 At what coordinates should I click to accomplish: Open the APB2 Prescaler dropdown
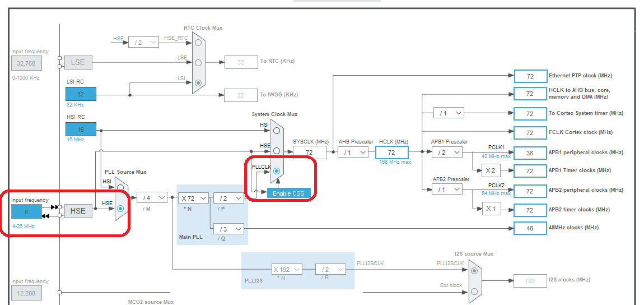tap(447, 190)
